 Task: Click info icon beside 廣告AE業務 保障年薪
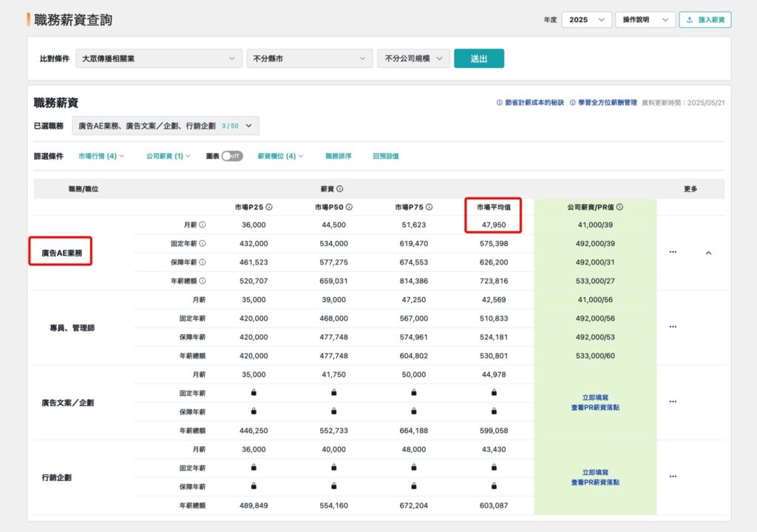click(203, 262)
